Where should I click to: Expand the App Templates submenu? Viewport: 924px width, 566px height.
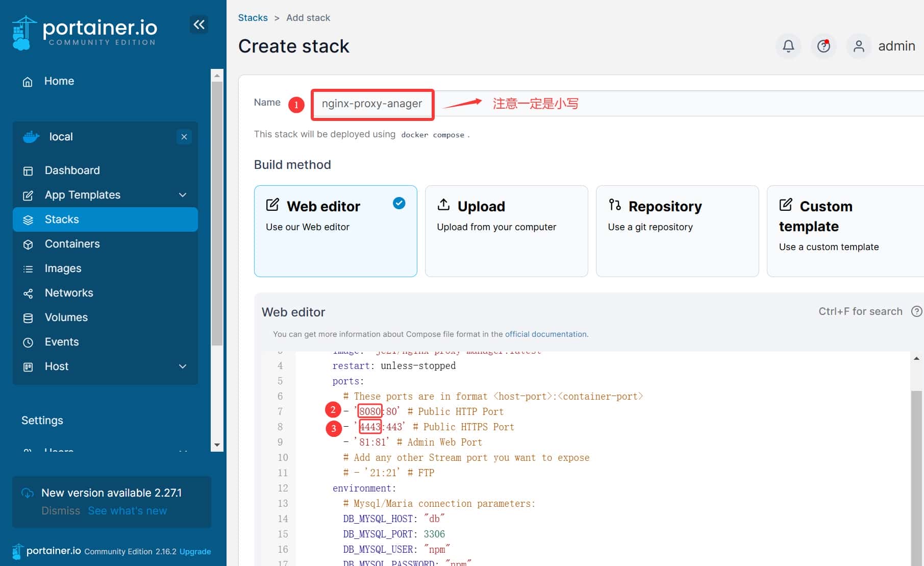[x=183, y=195]
